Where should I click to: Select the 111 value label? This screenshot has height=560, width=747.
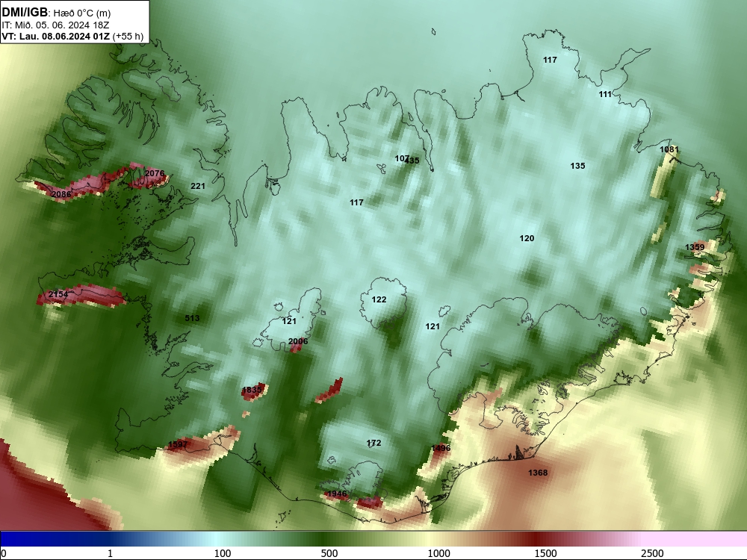(x=605, y=94)
